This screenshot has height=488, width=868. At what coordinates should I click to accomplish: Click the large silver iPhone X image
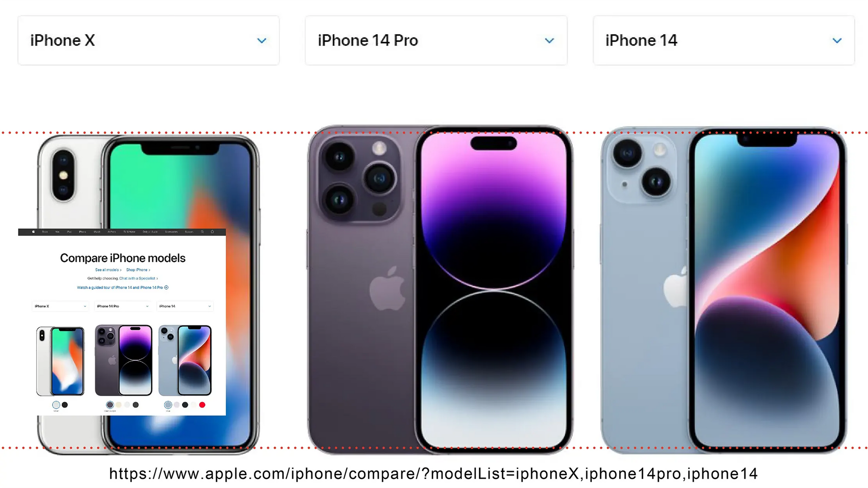tap(149, 294)
